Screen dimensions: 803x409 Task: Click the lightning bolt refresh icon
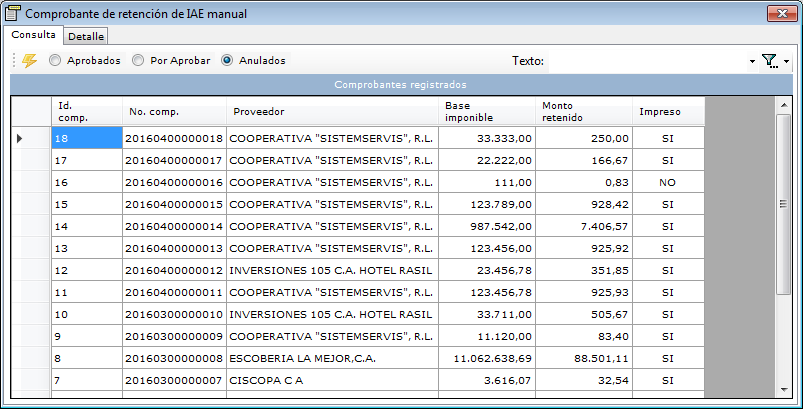click(30, 61)
